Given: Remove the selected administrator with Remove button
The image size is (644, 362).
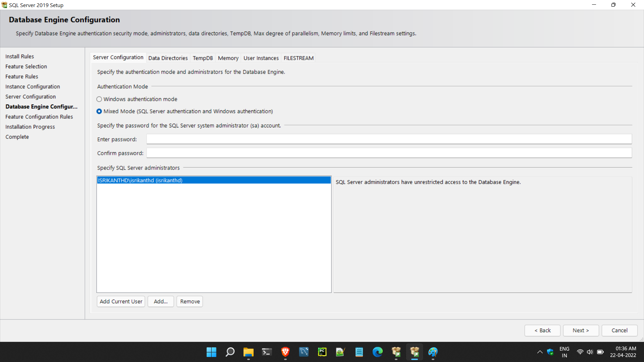Looking at the screenshot, I should (x=190, y=301).
